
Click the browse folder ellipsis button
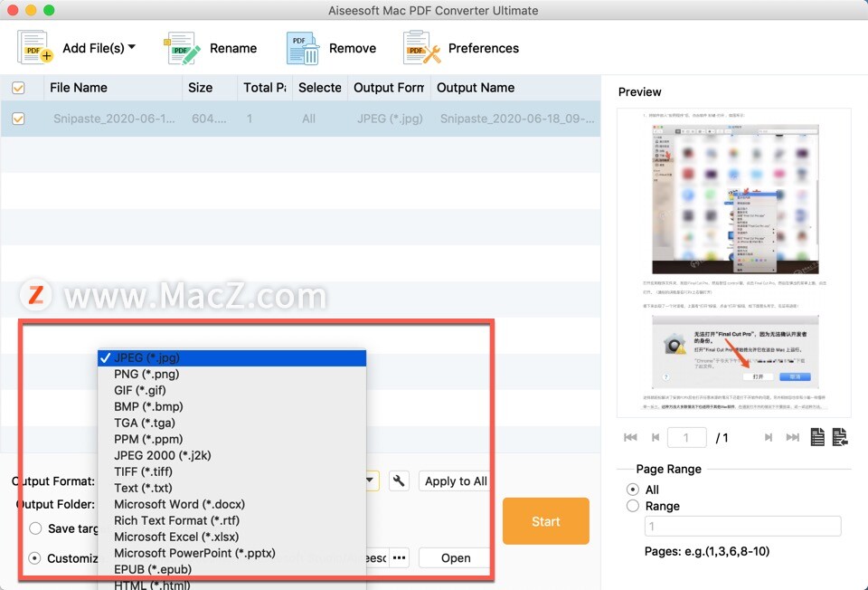coord(399,557)
